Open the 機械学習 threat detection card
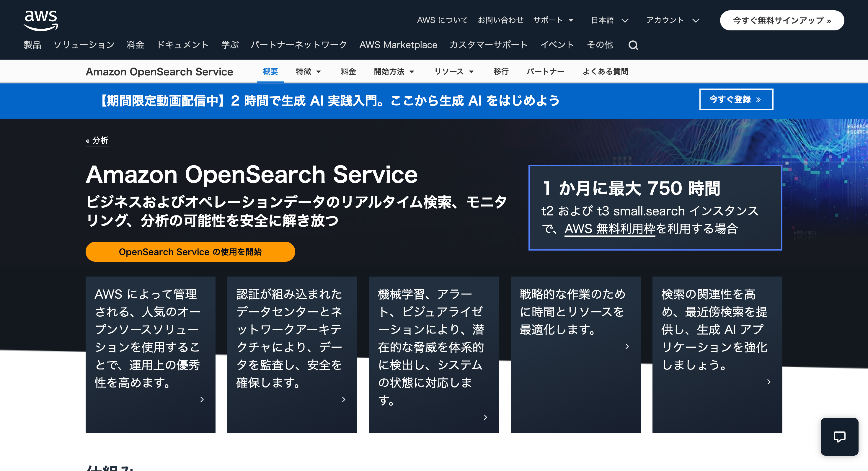This screenshot has height=471, width=868. coord(434,355)
